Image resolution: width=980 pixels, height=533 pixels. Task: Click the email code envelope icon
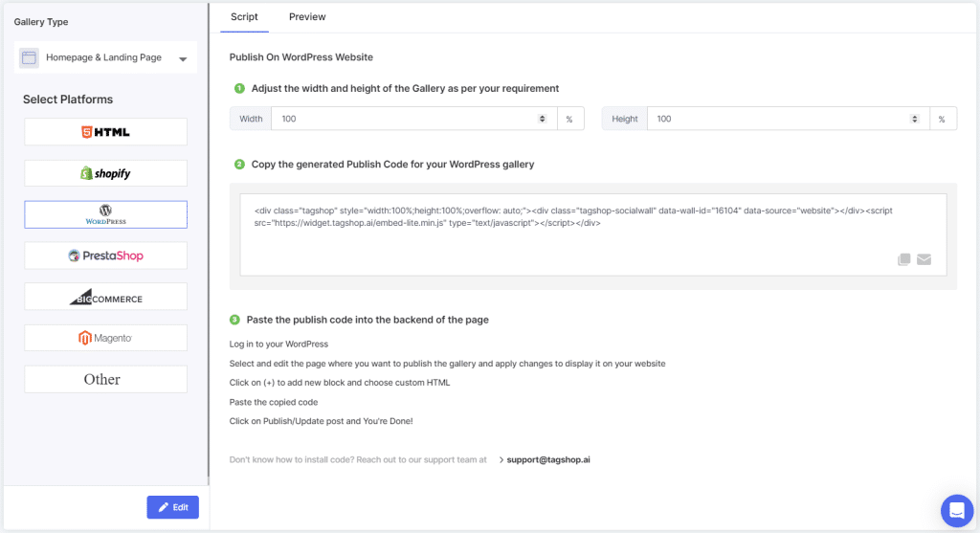924,259
